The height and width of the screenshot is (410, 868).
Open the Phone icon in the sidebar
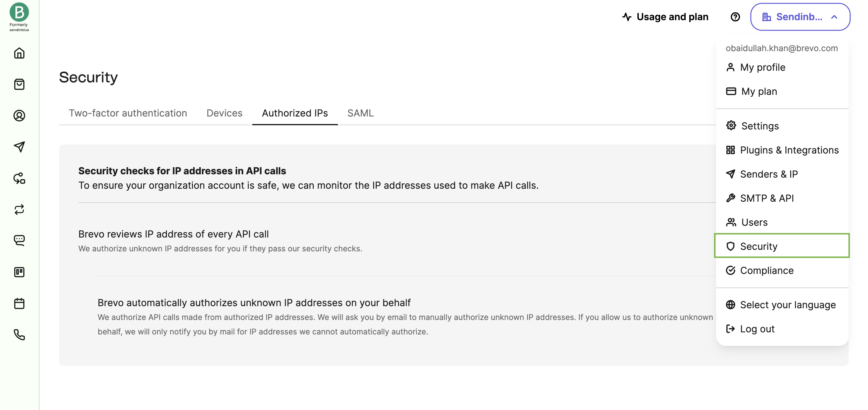coord(19,335)
